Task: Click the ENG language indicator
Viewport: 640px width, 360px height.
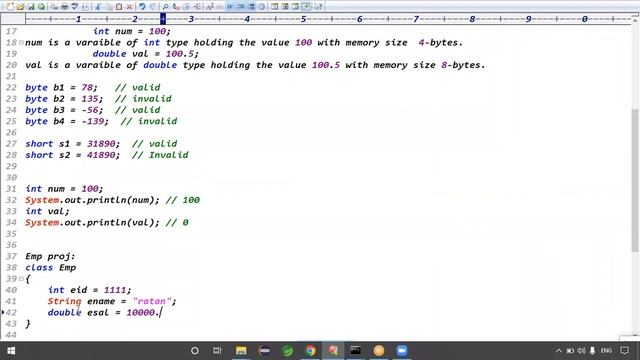Action: click(x=607, y=351)
